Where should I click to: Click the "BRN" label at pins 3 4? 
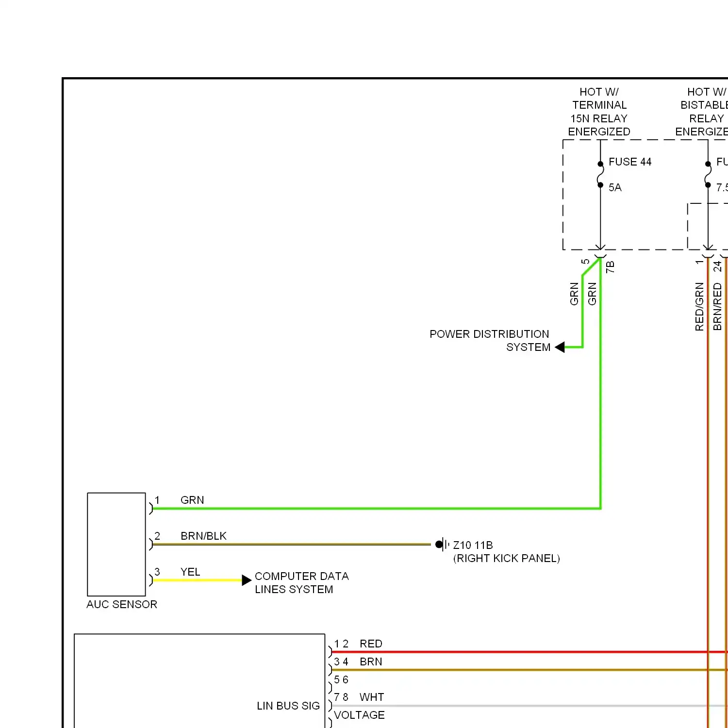click(x=371, y=662)
